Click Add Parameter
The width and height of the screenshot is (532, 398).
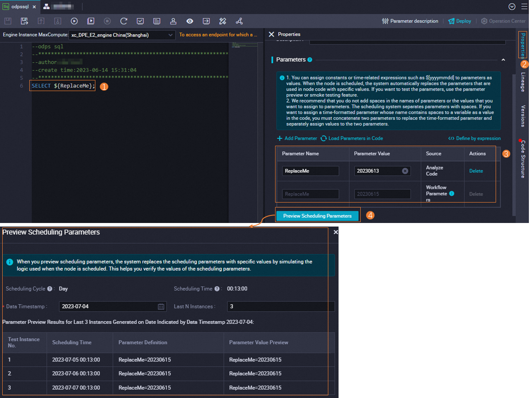[x=297, y=138]
